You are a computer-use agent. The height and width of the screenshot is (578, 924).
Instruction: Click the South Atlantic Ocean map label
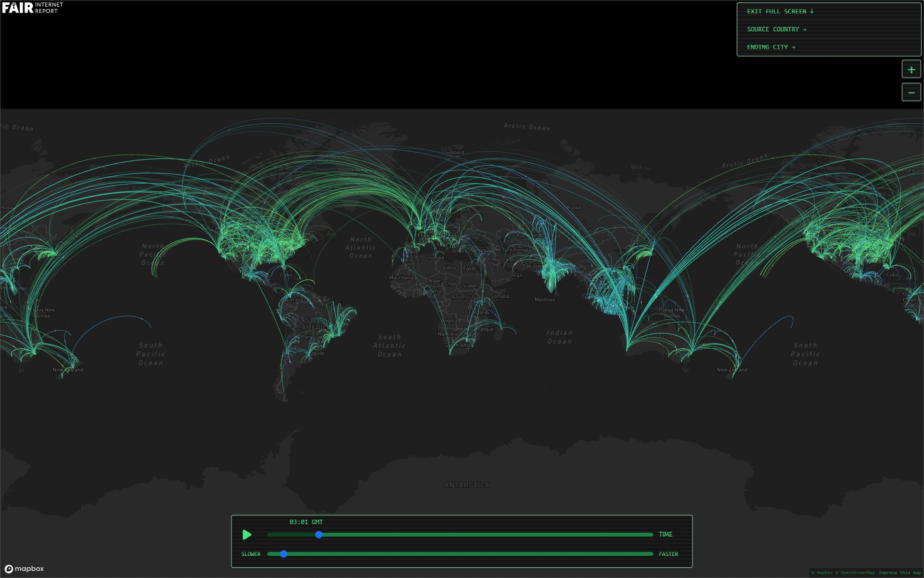pyautogui.click(x=389, y=346)
